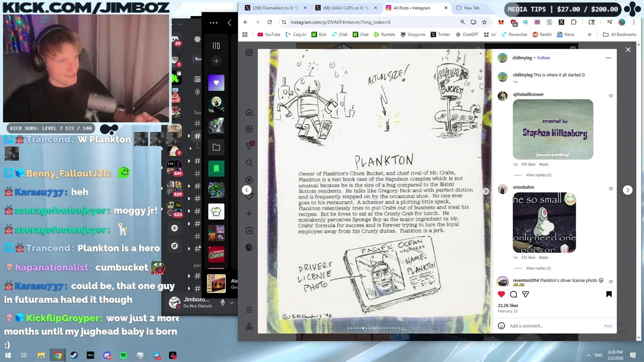Go to previous image in carousel
644x362 pixels.
click(264, 191)
